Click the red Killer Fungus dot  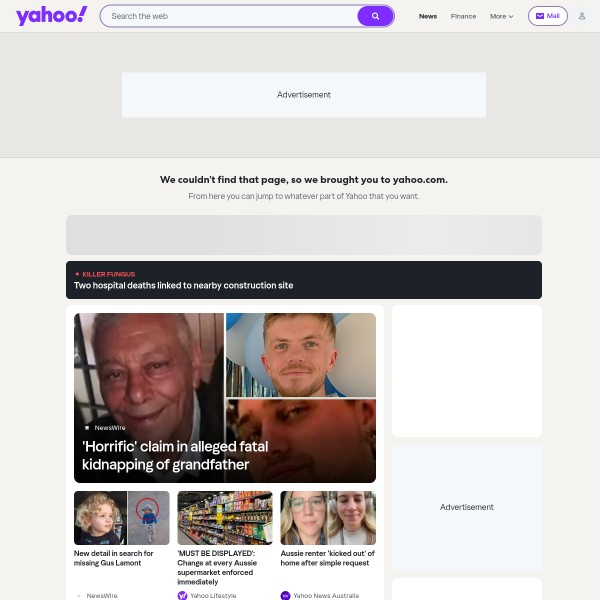coord(77,274)
